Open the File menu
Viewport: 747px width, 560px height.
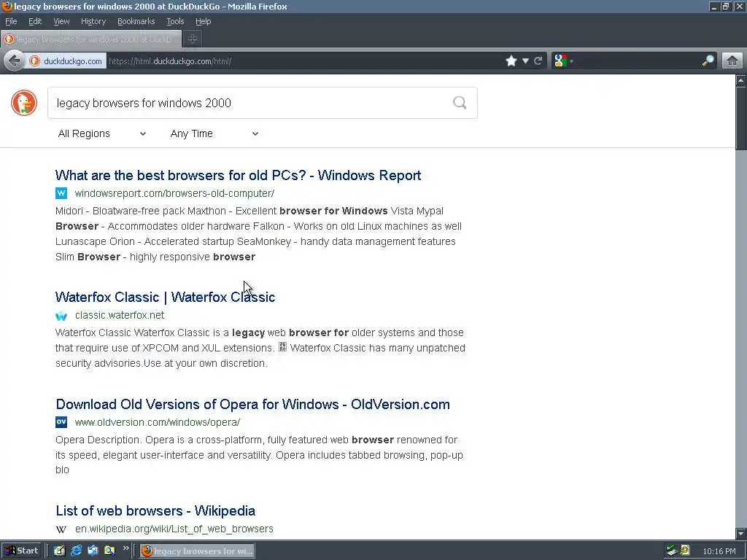click(11, 21)
